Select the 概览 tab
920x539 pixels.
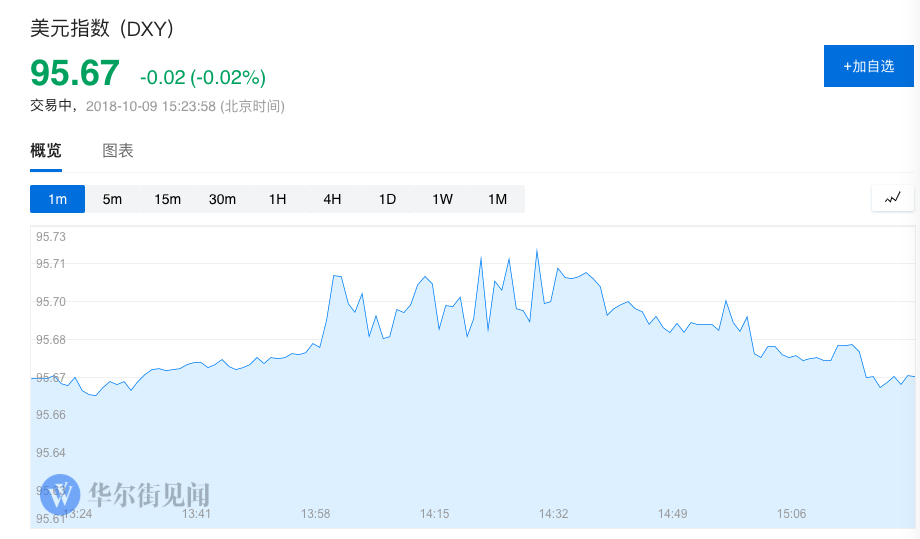point(46,151)
